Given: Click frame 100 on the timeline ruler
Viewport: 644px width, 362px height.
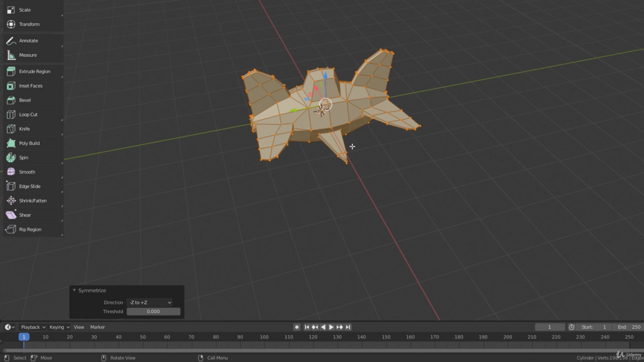Looking at the screenshot, I should click(264, 337).
